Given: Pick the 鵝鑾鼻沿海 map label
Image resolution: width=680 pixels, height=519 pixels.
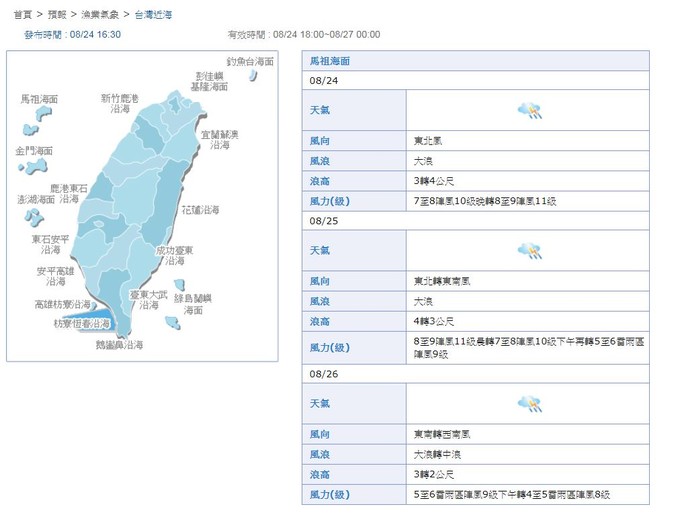Looking at the screenshot, I should pos(119,344).
